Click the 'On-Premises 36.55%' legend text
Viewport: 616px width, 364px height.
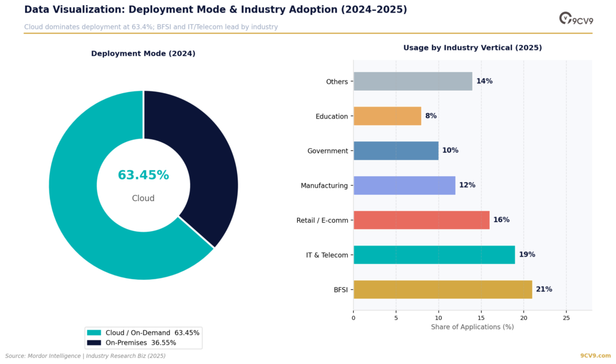141,343
